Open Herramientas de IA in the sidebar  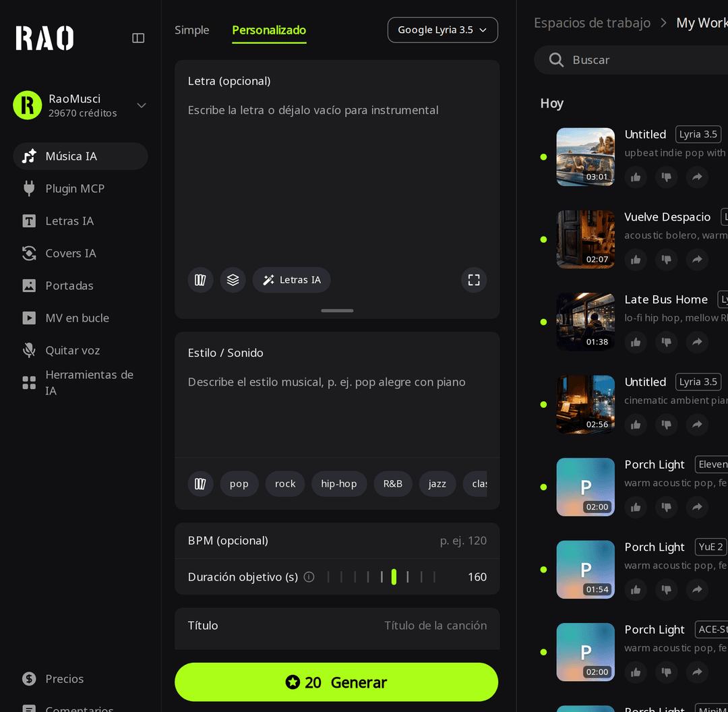click(x=80, y=383)
